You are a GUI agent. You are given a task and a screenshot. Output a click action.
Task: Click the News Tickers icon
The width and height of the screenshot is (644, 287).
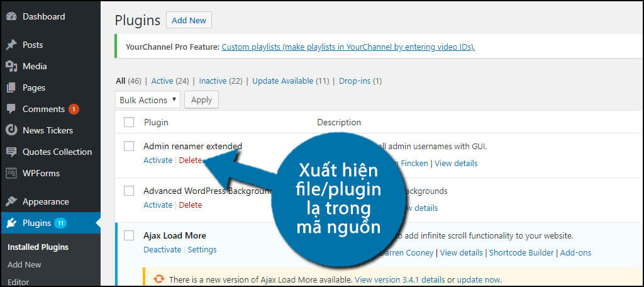click(x=11, y=130)
